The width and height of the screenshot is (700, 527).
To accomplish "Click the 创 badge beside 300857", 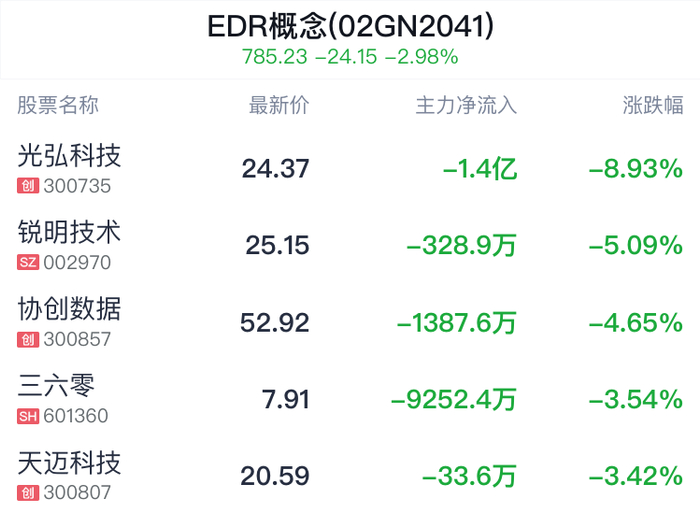I will click(28, 340).
